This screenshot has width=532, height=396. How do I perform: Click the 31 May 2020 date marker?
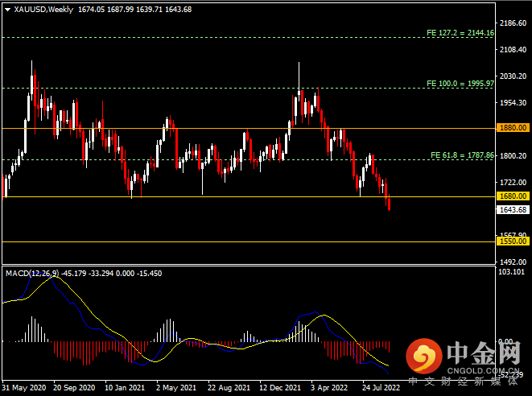24,387
